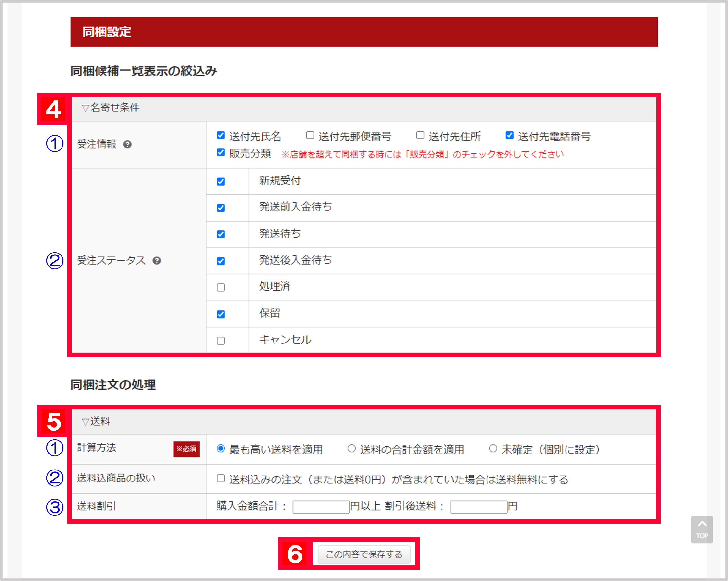This screenshot has width=728, height=581.
Task: Select 未確定（個別に設定） radio option
Action: pyautogui.click(x=493, y=448)
